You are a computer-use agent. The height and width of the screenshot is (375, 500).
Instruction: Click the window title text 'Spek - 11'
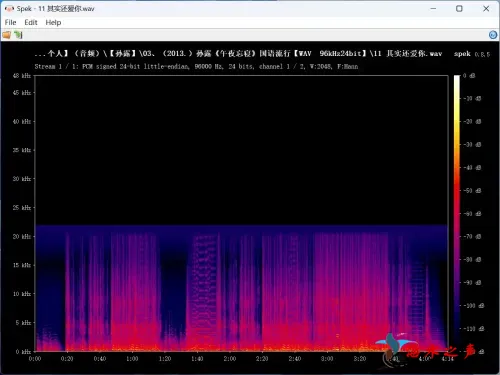31,9
